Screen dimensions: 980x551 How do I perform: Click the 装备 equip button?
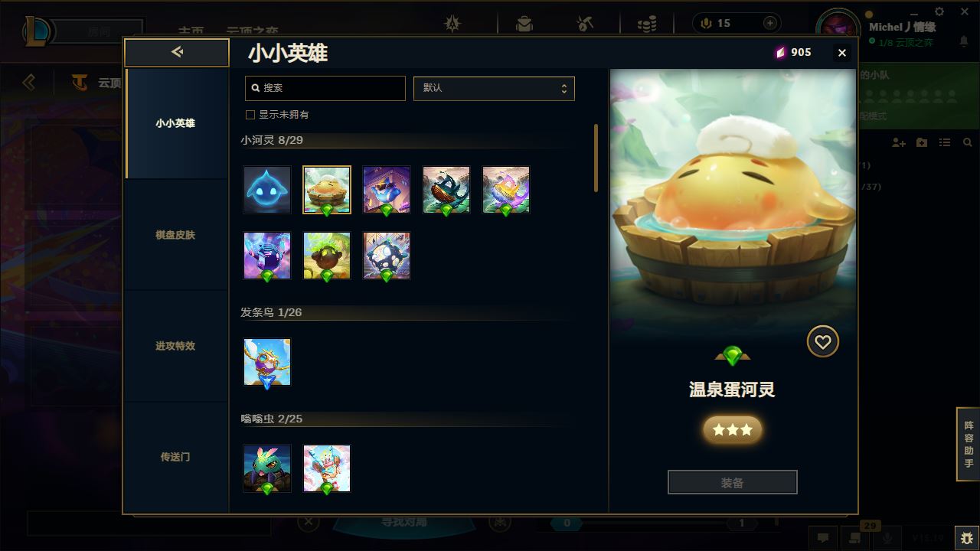coord(733,483)
